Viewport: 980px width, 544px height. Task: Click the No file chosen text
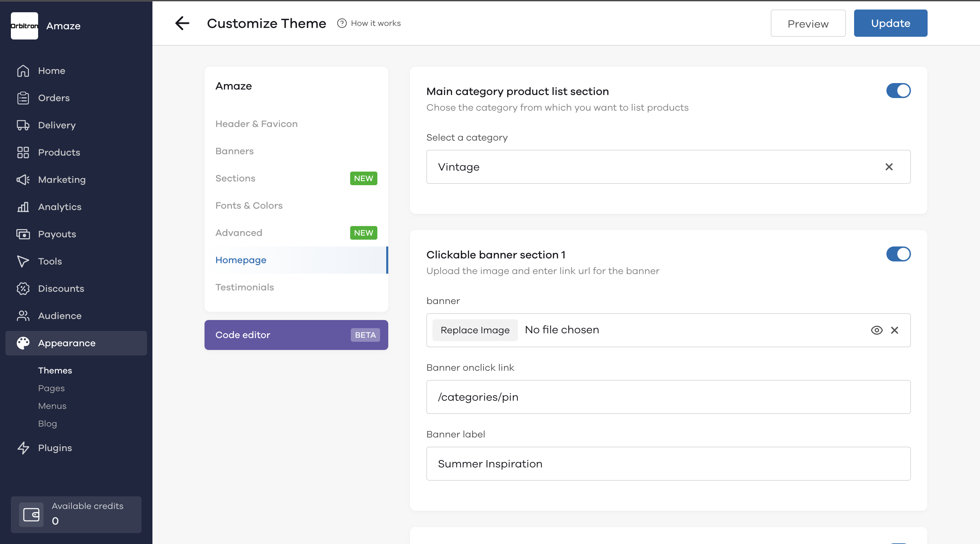click(x=562, y=330)
